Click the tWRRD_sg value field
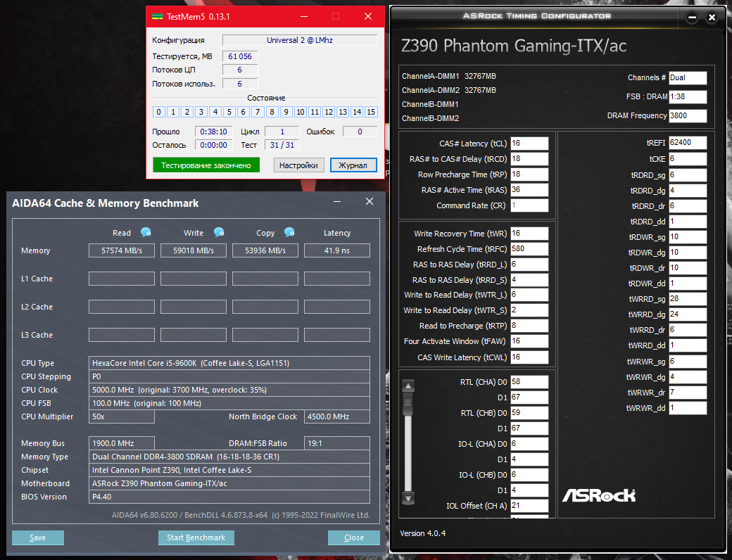This screenshot has width=732, height=560. click(x=688, y=299)
